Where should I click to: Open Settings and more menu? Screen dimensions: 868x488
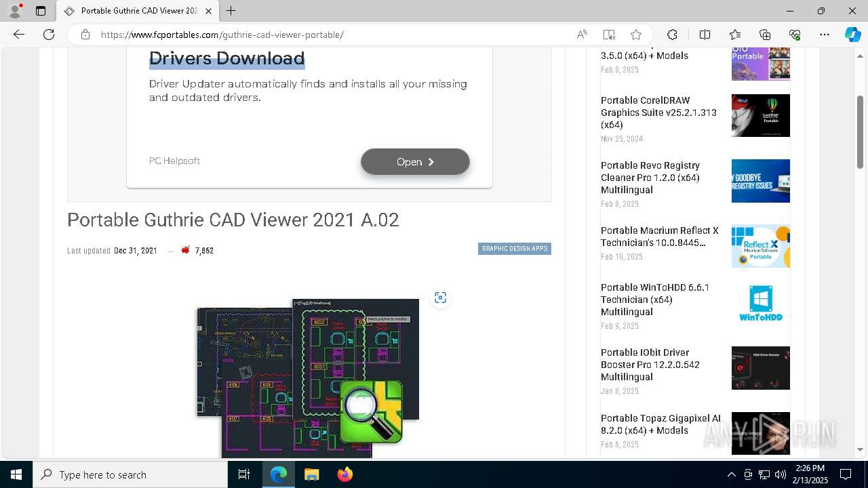(x=825, y=35)
